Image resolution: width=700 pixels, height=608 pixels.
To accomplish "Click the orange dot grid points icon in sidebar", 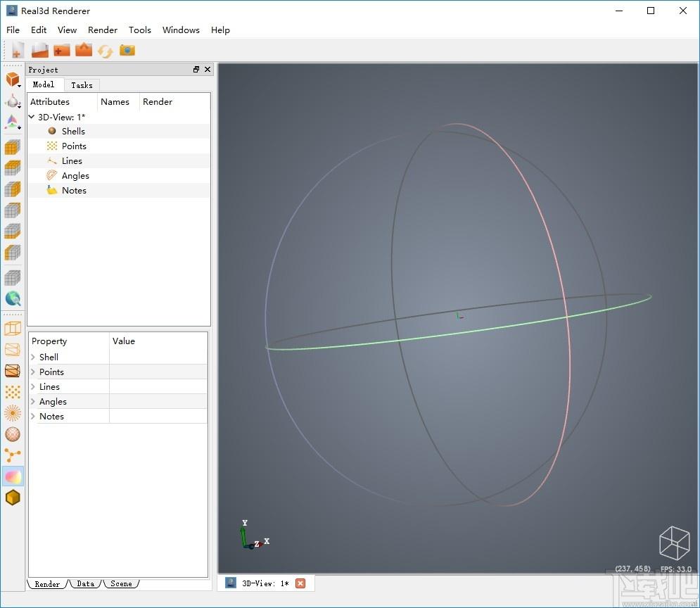I will coord(13,392).
